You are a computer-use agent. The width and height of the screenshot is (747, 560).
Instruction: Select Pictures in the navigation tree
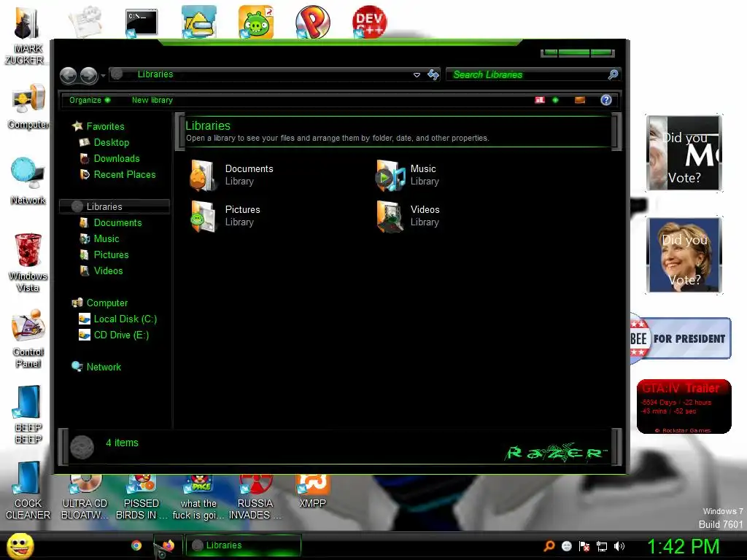point(104,254)
